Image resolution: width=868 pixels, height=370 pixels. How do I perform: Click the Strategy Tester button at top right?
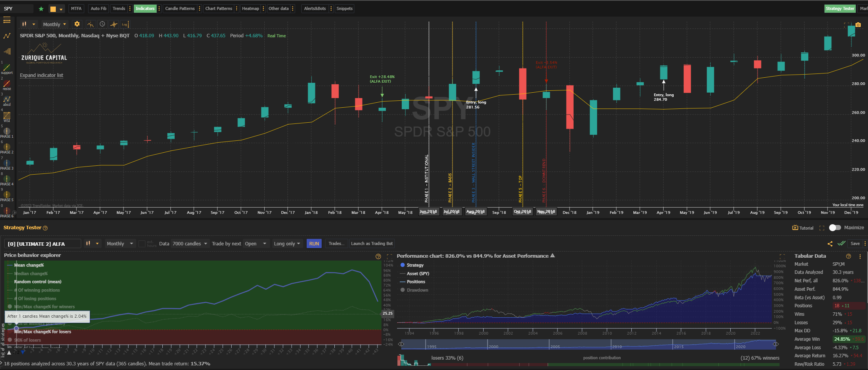tap(840, 8)
